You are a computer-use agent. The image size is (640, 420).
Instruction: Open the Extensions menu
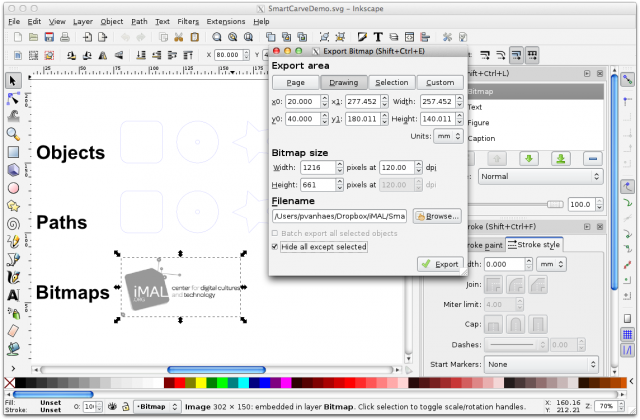pyautogui.click(x=226, y=22)
